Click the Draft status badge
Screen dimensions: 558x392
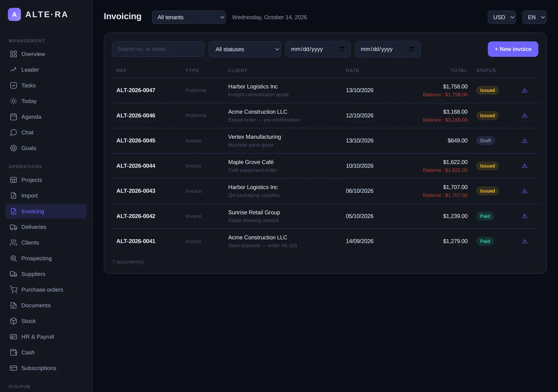(x=485, y=140)
